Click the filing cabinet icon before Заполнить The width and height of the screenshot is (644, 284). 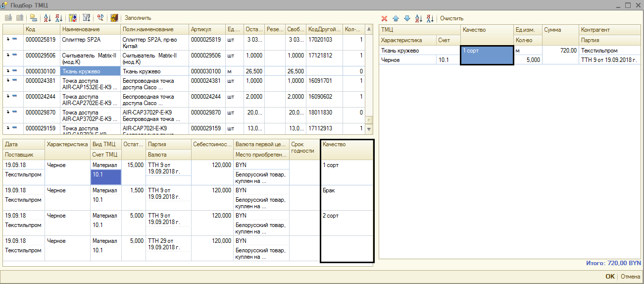pyautogui.click(x=114, y=18)
